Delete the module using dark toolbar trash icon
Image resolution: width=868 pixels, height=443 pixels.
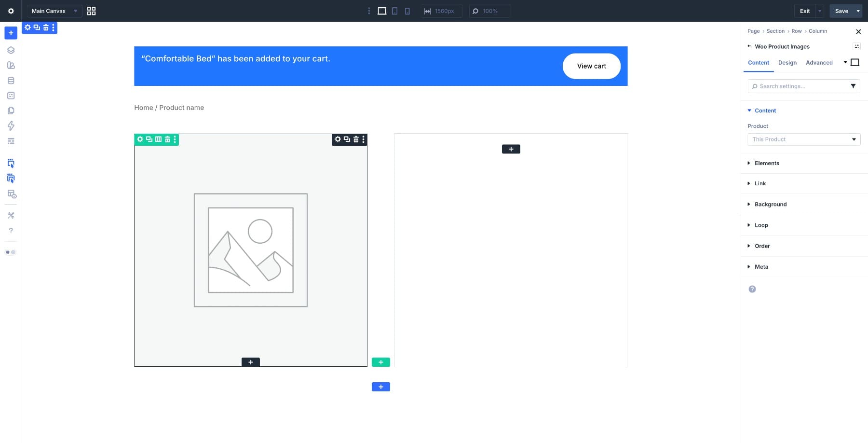(356, 139)
